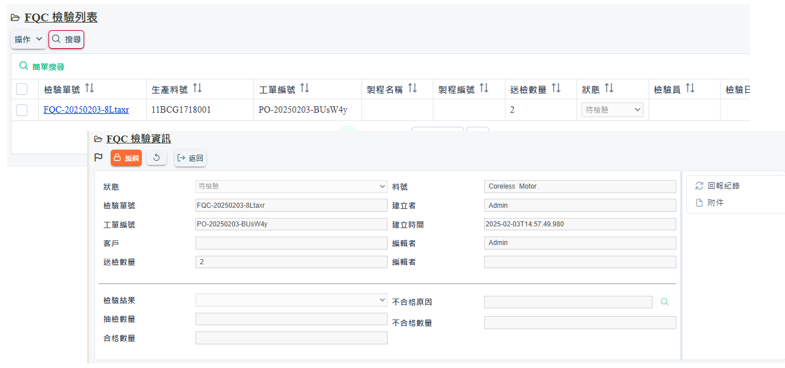This screenshot has width=785, height=368.
Task: Click the 搜尋 button in list toolbar
Action: (x=66, y=39)
